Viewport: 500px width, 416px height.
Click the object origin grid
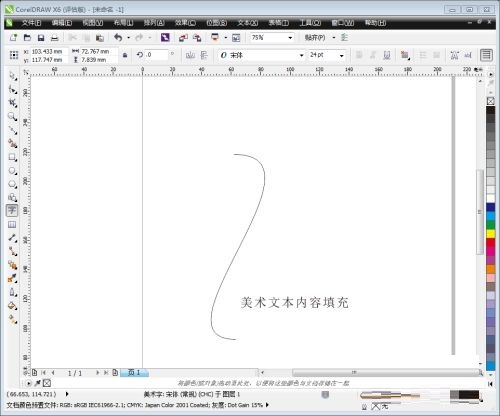14,55
